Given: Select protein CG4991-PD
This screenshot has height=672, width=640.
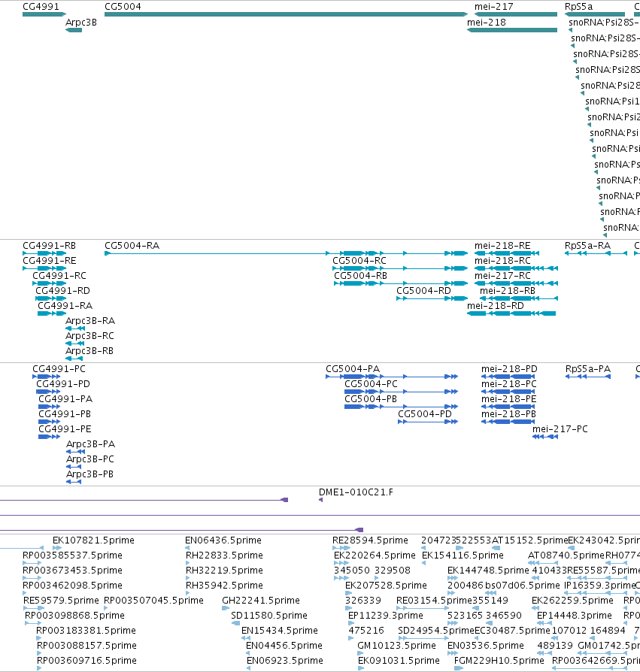Looking at the screenshot, I should [63, 384].
